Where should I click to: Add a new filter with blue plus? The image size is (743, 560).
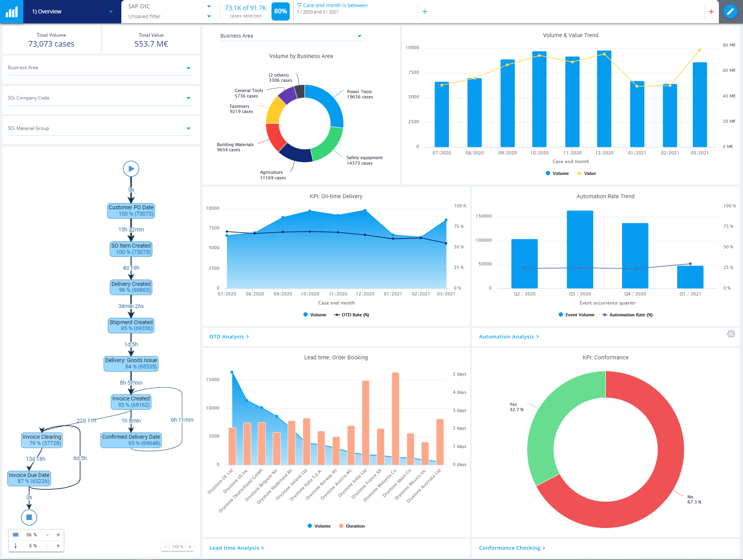[425, 11]
